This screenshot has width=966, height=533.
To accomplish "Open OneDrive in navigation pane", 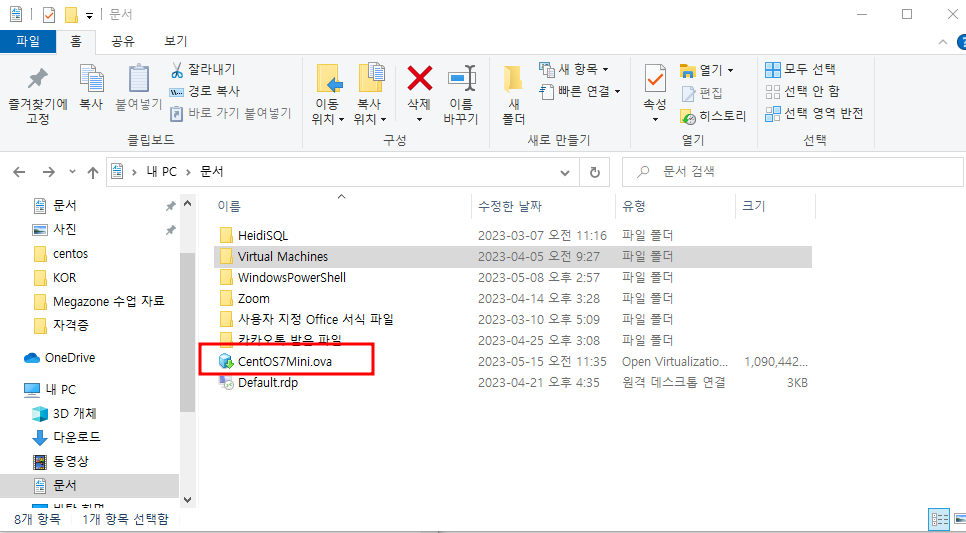I will tap(70, 358).
